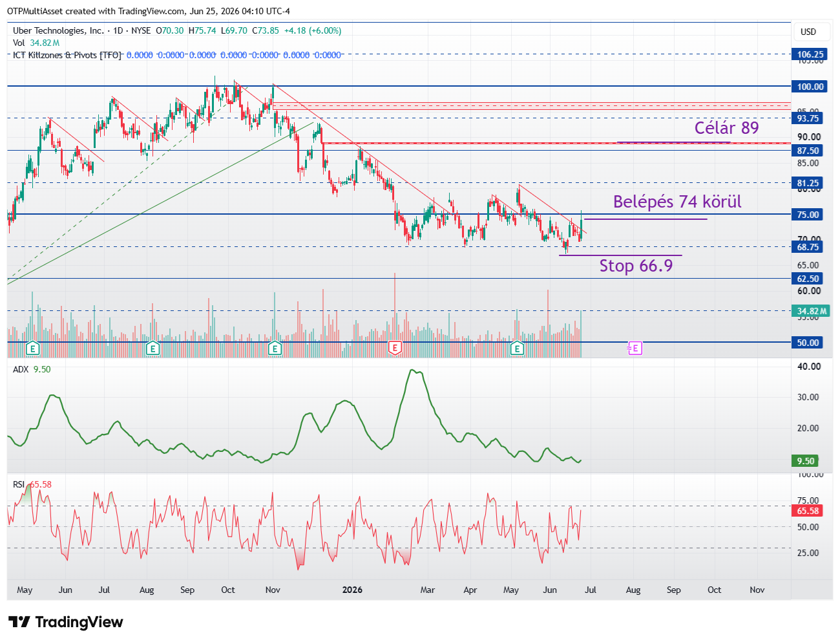Select the ICT Killzones & Pivots indicator legend
The height and width of the screenshot is (644, 840).
pos(67,55)
